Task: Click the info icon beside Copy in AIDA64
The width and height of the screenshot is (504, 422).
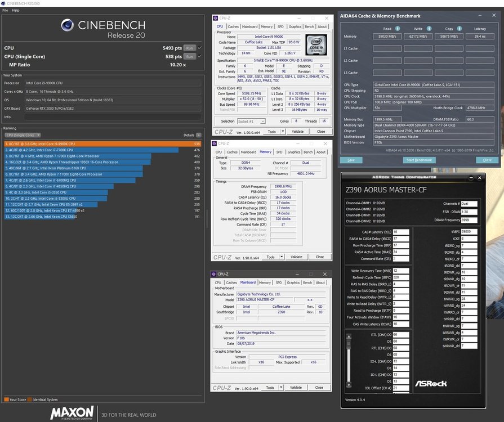Action: coord(460,29)
